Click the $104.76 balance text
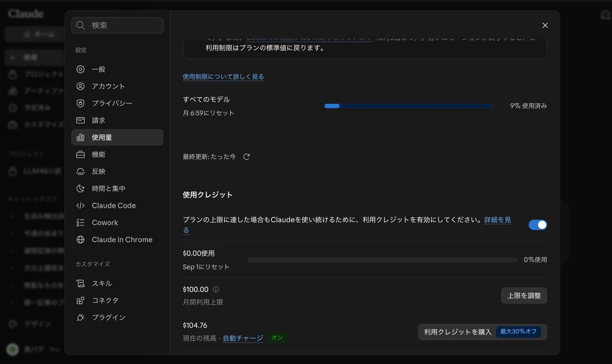This screenshot has height=364, width=612. pyautogui.click(x=195, y=325)
